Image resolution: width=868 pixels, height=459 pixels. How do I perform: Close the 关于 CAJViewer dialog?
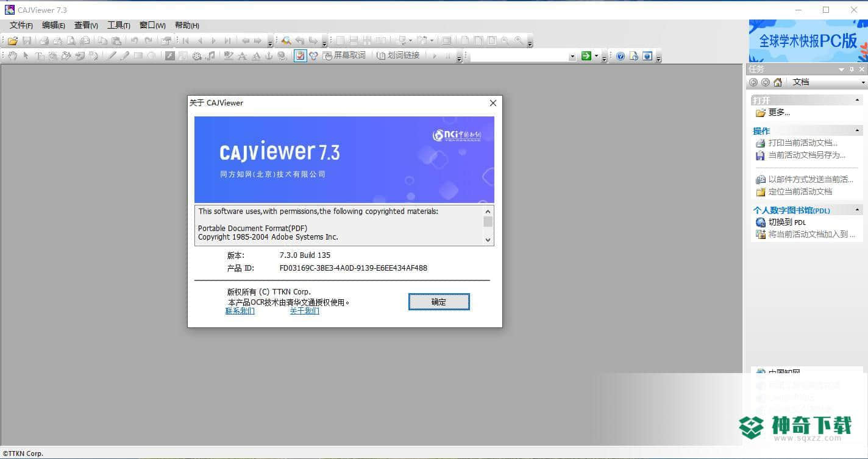pos(493,103)
